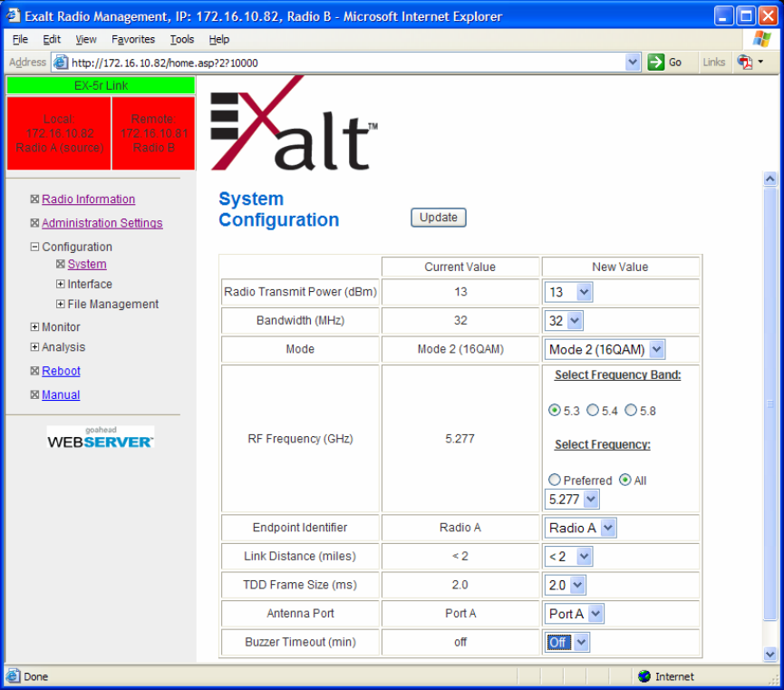Click the Links toolbar label
The height and width of the screenshot is (690, 784).
713,62
